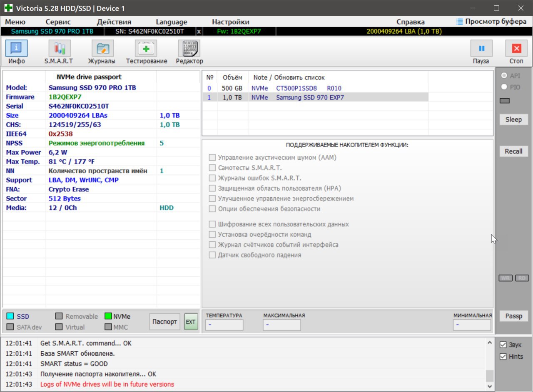Click Note / Обновить список column header
This screenshot has height=392, width=533.
[289, 77]
